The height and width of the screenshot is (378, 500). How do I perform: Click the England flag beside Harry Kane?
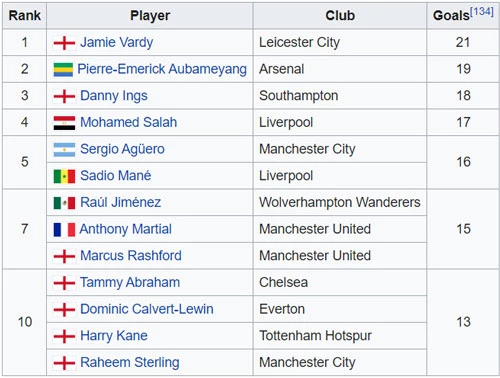click(x=64, y=336)
